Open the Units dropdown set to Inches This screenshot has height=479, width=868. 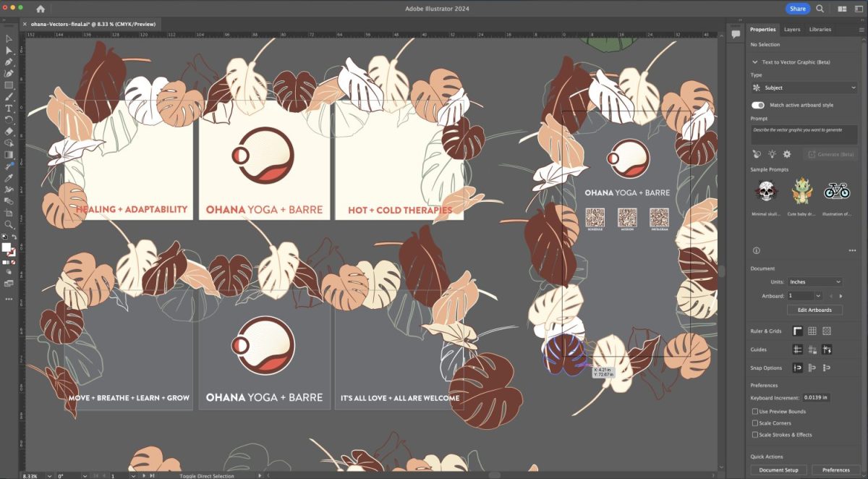pyautogui.click(x=815, y=281)
